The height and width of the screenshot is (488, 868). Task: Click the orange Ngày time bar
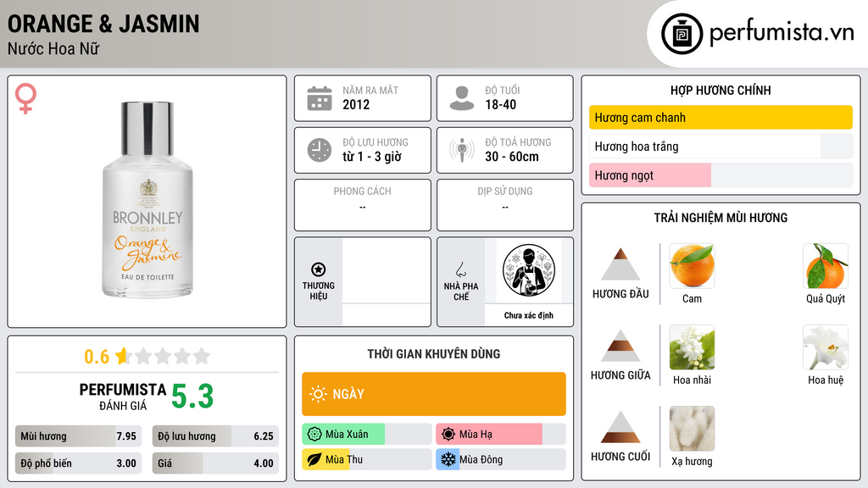(434, 394)
